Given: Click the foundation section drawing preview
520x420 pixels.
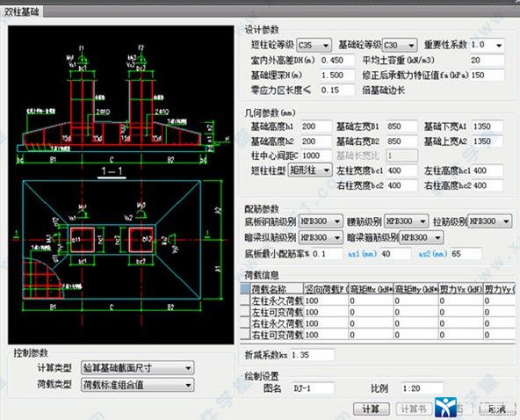Looking at the screenshot, I should tap(121, 185).
